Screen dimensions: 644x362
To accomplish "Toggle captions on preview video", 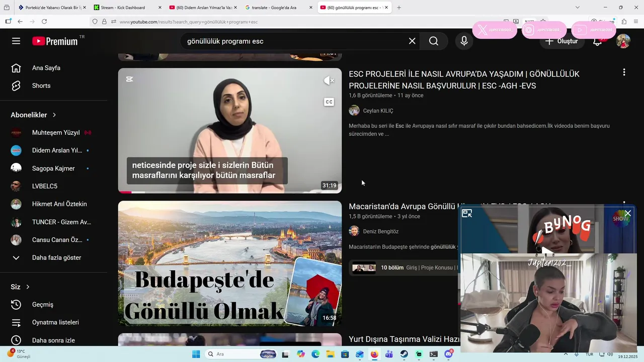I will pos(329,102).
